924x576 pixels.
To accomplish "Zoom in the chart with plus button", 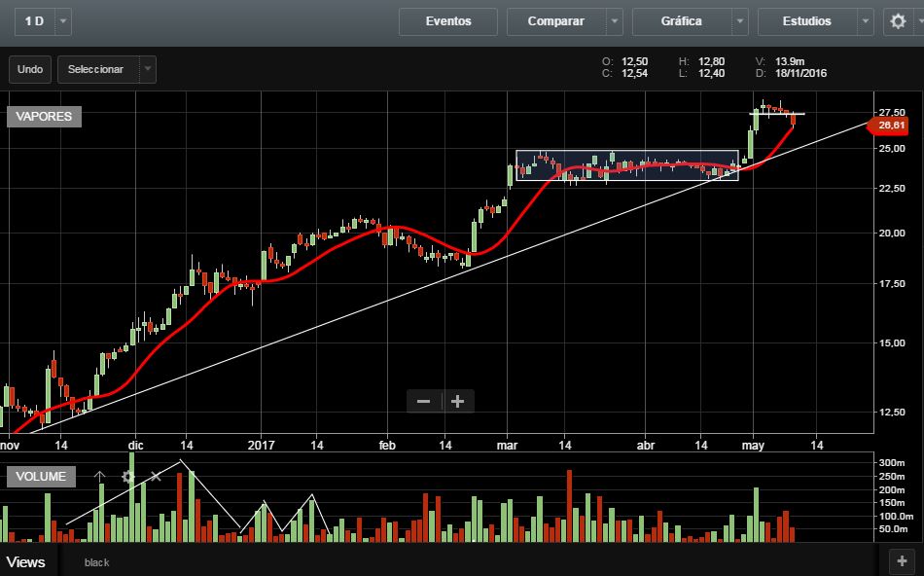I will click(457, 401).
